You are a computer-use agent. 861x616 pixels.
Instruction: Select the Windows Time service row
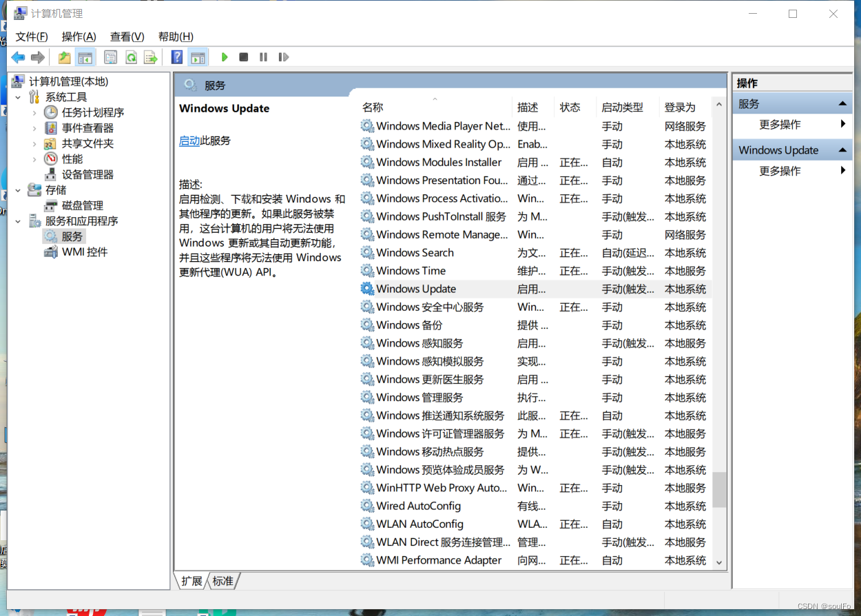click(x=535, y=271)
